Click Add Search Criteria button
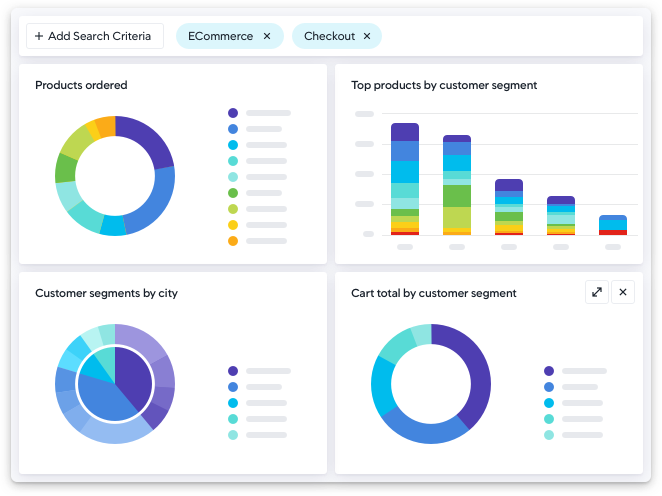 click(x=95, y=36)
